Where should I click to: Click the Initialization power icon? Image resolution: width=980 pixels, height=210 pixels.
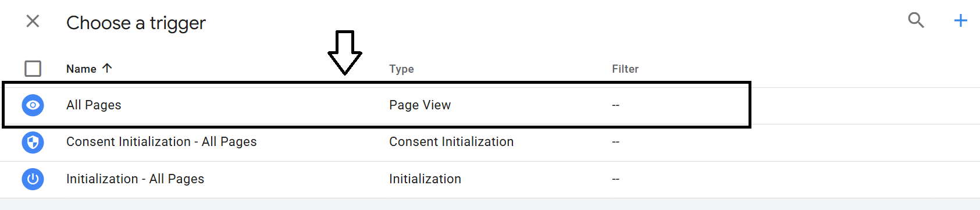[x=33, y=179]
